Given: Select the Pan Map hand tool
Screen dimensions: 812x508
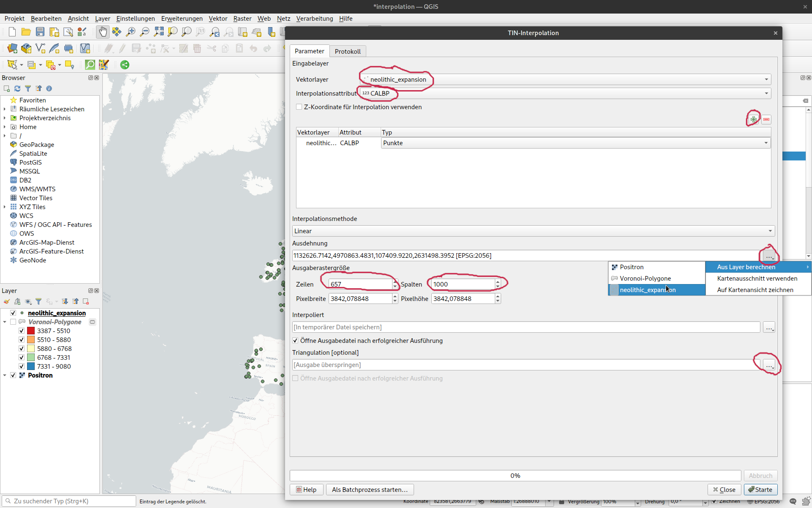Looking at the screenshot, I should coord(103,32).
